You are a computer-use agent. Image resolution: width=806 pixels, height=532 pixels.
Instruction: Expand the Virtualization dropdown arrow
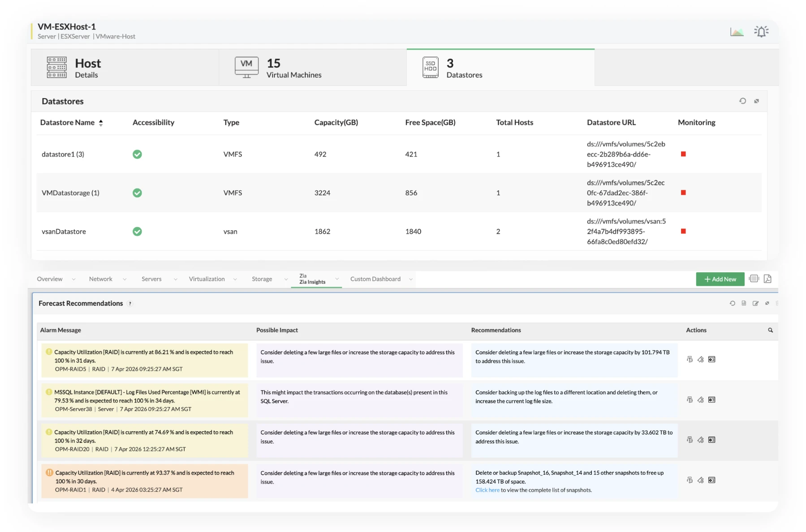[235, 279]
